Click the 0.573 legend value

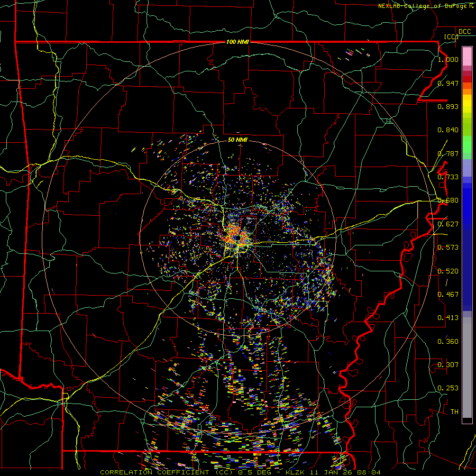[448, 248]
